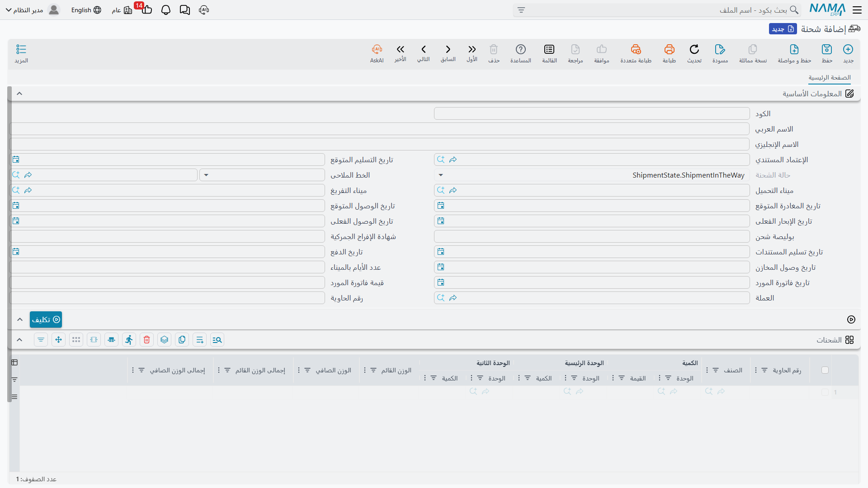
Task: Collapse the تكليف section chevron
Action: 20,319
